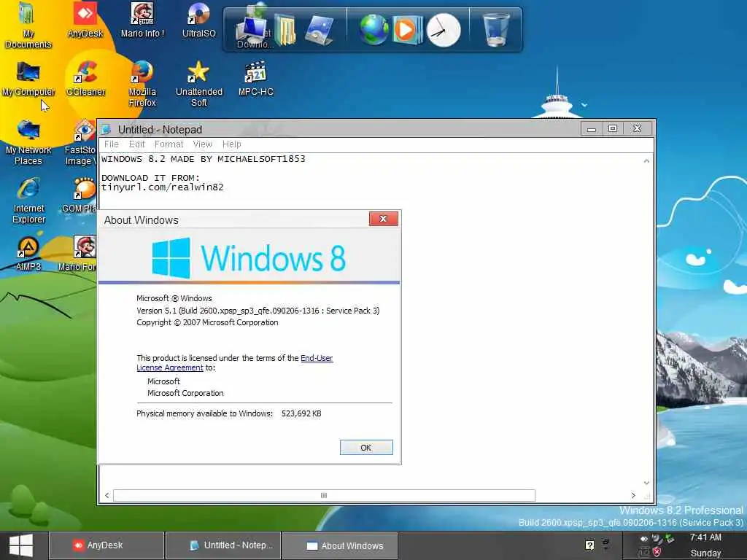Select the About Windows taskbar button

[x=340, y=545]
